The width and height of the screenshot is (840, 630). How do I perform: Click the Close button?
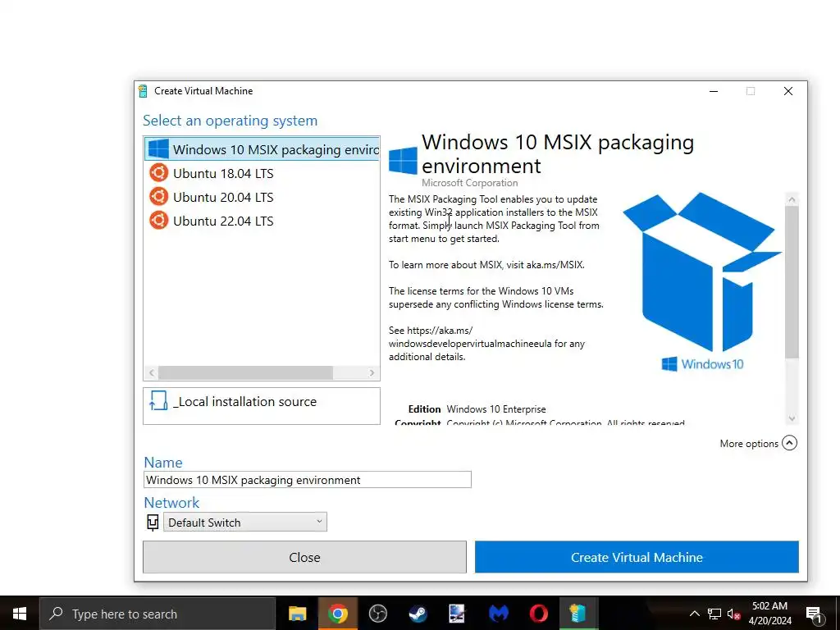[x=304, y=557]
